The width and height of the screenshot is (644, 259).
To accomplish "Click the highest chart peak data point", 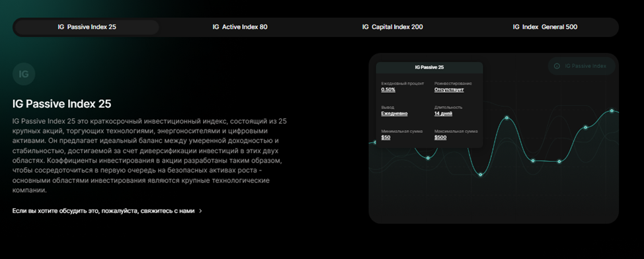I will (612, 111).
